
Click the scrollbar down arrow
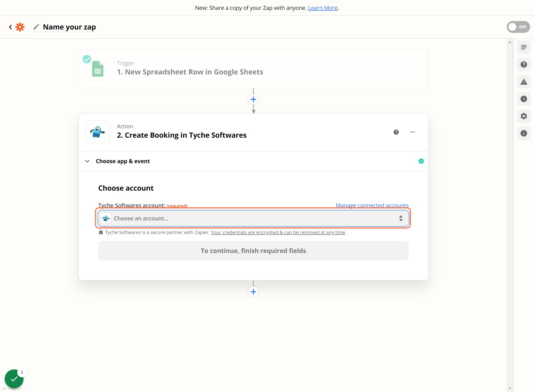tap(510, 388)
